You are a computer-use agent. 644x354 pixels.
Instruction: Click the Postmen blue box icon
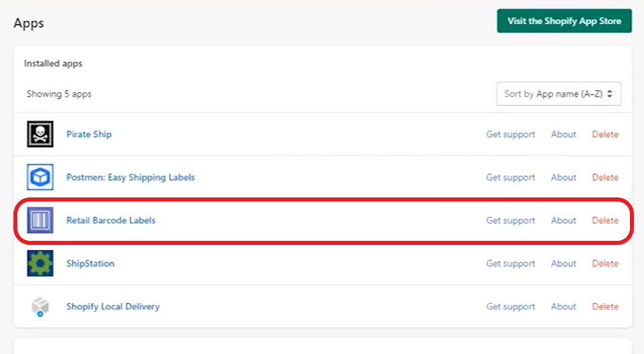tap(40, 177)
